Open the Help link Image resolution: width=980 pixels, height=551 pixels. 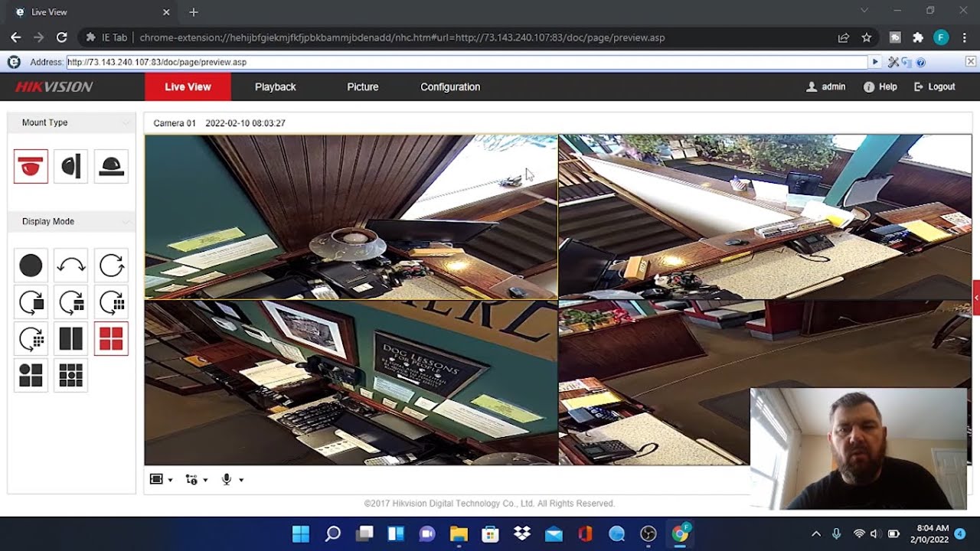click(x=880, y=87)
